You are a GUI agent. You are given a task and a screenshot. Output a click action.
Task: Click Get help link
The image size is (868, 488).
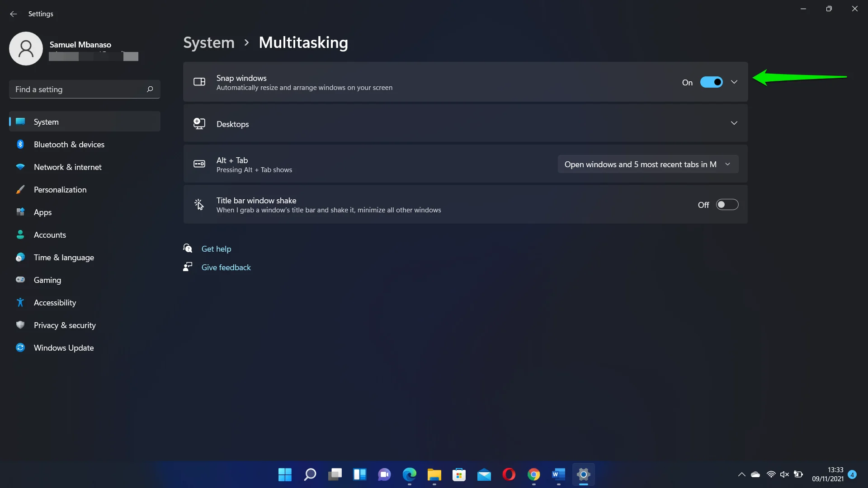tap(216, 248)
